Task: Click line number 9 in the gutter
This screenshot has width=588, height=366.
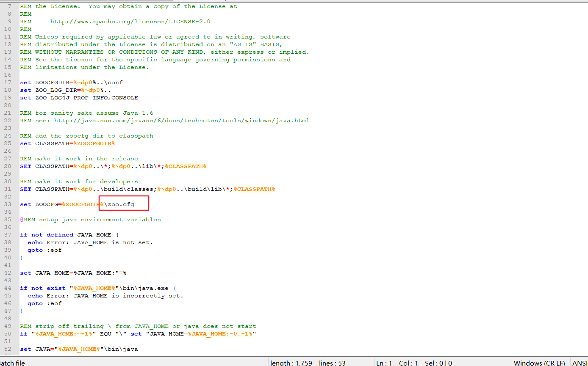Action: (x=10, y=22)
